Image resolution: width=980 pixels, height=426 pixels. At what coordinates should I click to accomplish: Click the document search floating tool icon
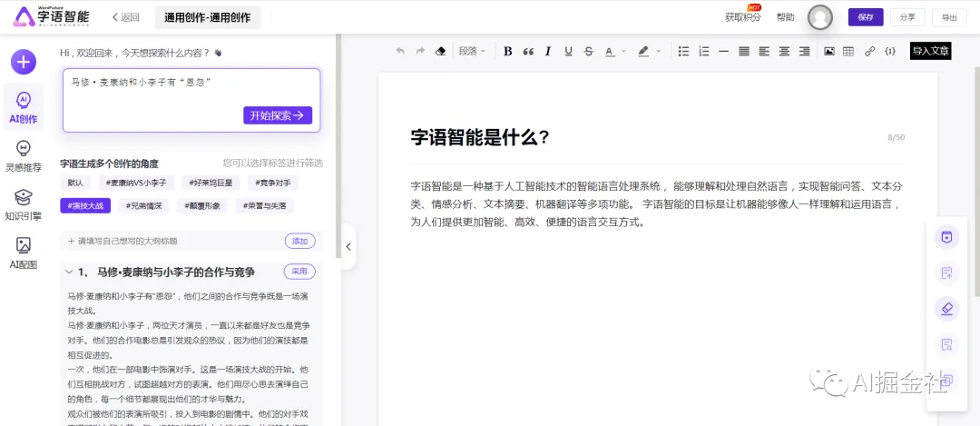(946, 344)
